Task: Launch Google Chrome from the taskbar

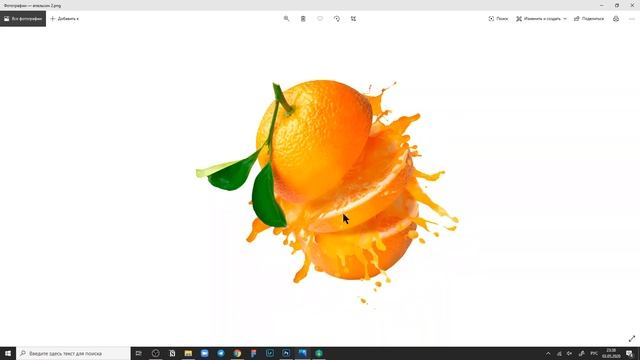Action: point(237,353)
